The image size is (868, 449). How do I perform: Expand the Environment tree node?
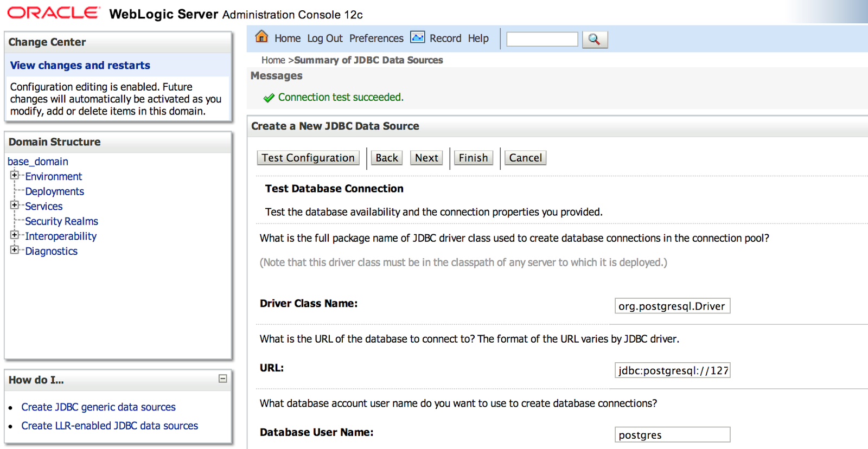click(x=15, y=175)
